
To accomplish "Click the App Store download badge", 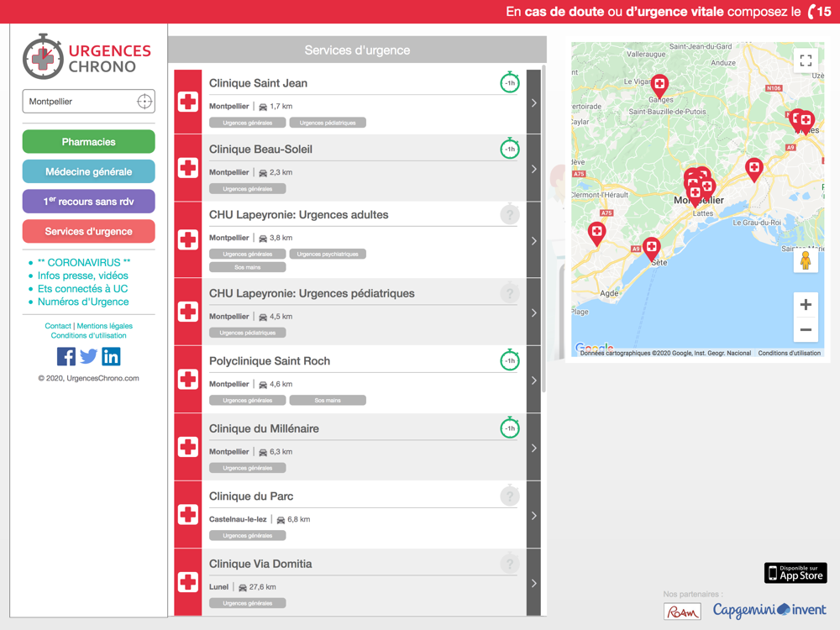I will (795, 573).
